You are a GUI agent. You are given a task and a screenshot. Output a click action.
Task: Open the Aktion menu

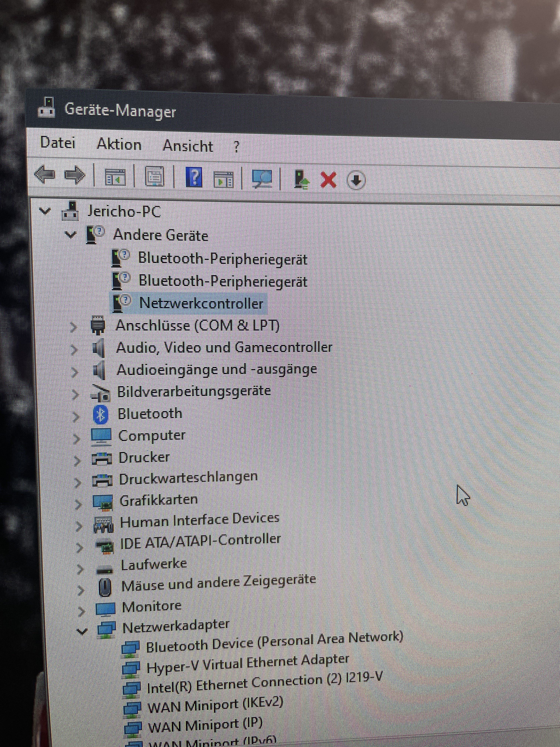pyautogui.click(x=119, y=145)
